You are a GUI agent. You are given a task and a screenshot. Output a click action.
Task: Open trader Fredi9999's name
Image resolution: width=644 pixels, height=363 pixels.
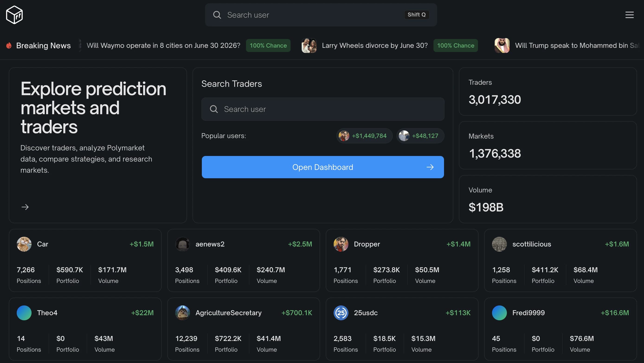pos(528,313)
